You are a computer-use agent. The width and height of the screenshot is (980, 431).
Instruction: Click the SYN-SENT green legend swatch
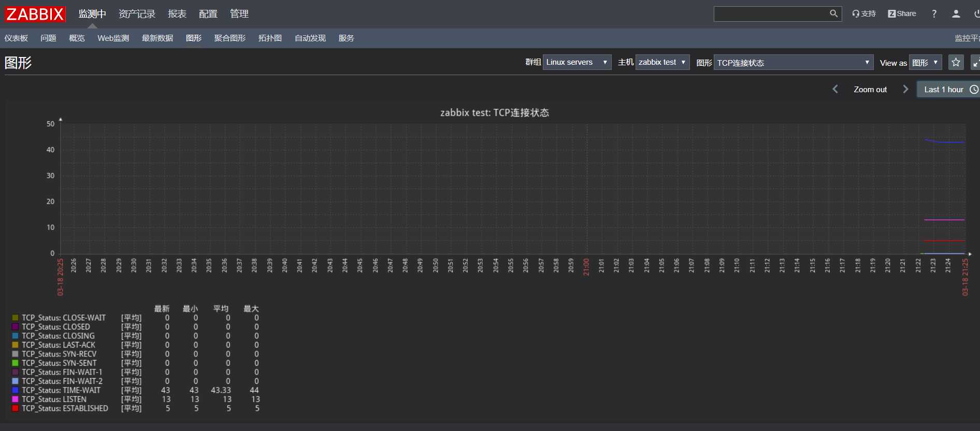click(15, 363)
